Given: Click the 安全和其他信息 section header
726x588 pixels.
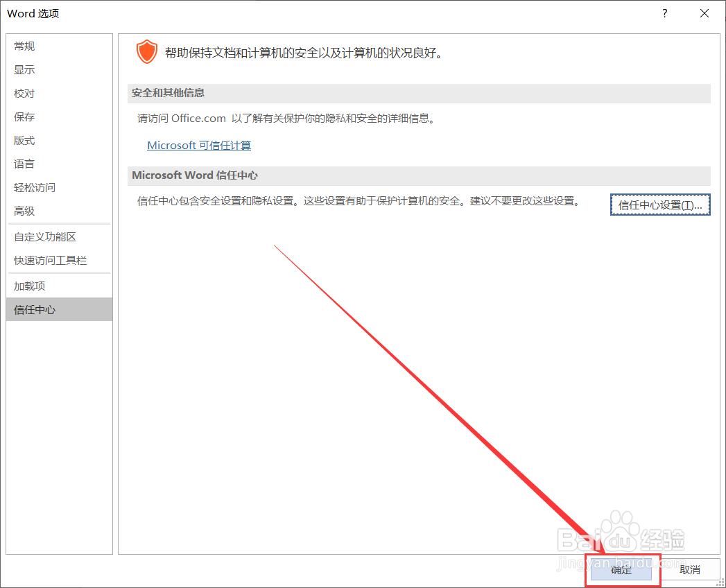Looking at the screenshot, I should coord(419,93).
